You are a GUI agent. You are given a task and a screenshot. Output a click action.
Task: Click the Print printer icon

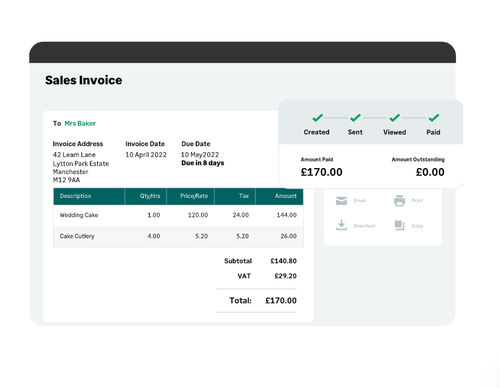tap(399, 200)
